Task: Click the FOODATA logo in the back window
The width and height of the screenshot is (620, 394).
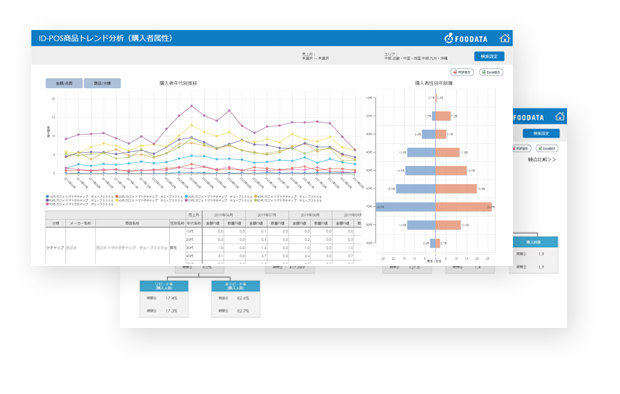Action: [x=529, y=117]
